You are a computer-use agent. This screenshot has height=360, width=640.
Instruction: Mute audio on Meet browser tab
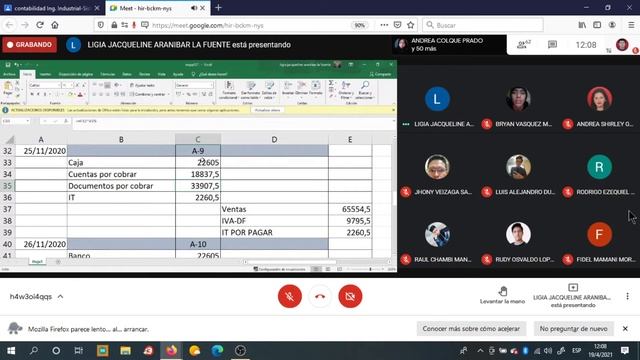click(x=194, y=8)
